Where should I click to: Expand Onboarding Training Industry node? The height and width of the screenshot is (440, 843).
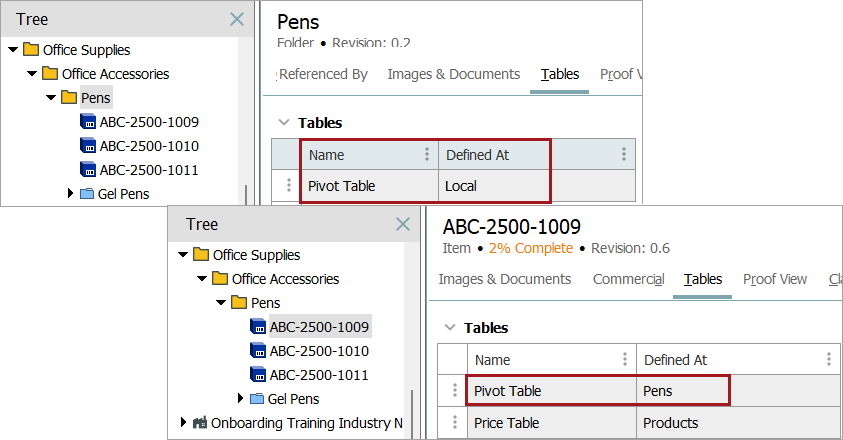point(183,422)
